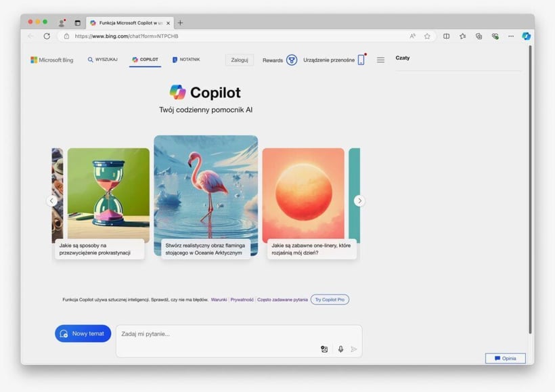This screenshot has width=555, height=392.
Task: Open the Favorites list icon
Action: [463, 36]
